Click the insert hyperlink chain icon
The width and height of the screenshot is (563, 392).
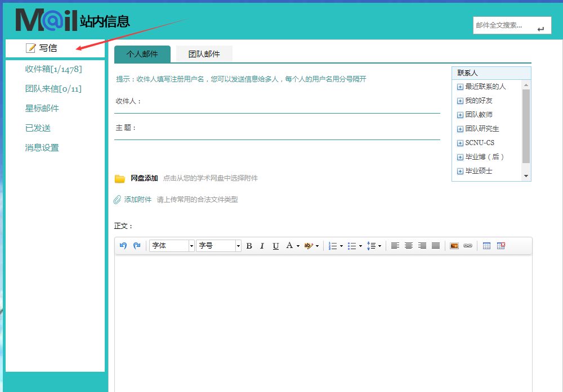tap(467, 246)
